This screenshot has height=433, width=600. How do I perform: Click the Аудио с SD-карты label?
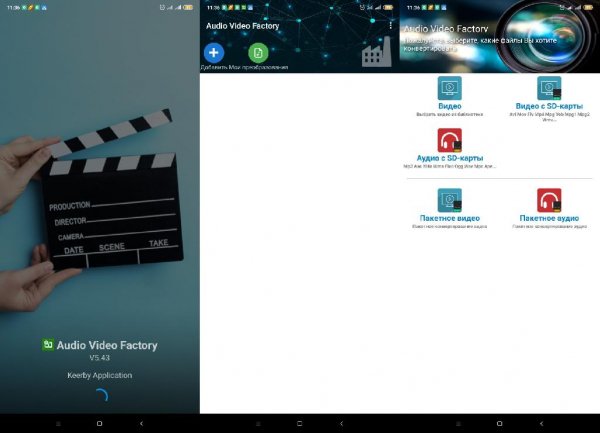point(450,158)
